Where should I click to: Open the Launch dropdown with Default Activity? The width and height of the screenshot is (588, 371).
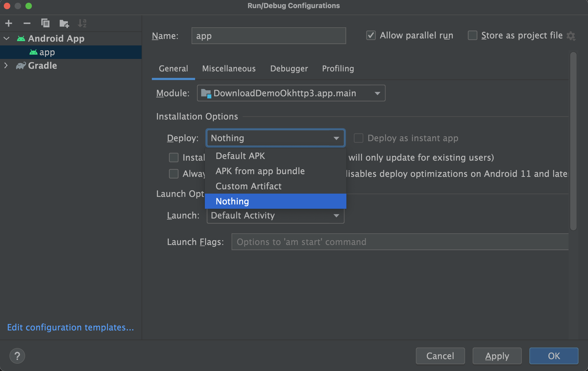point(276,216)
